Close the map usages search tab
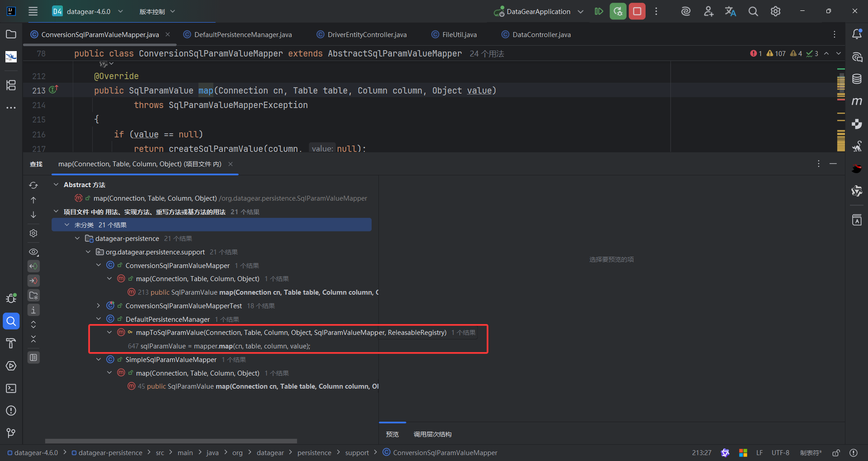 231,164
